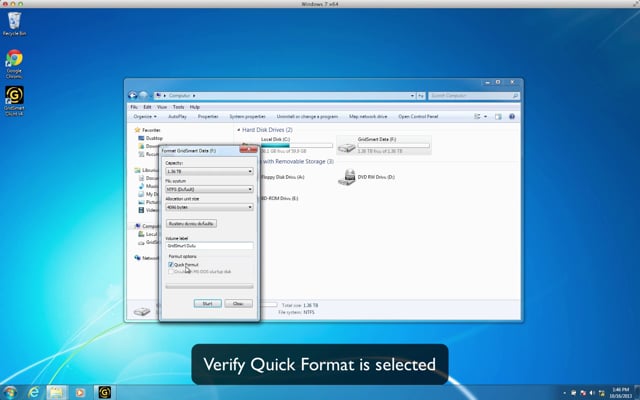This screenshot has width=640, height=400.
Task: Select Desktop in the Favorites list
Action: [150, 138]
